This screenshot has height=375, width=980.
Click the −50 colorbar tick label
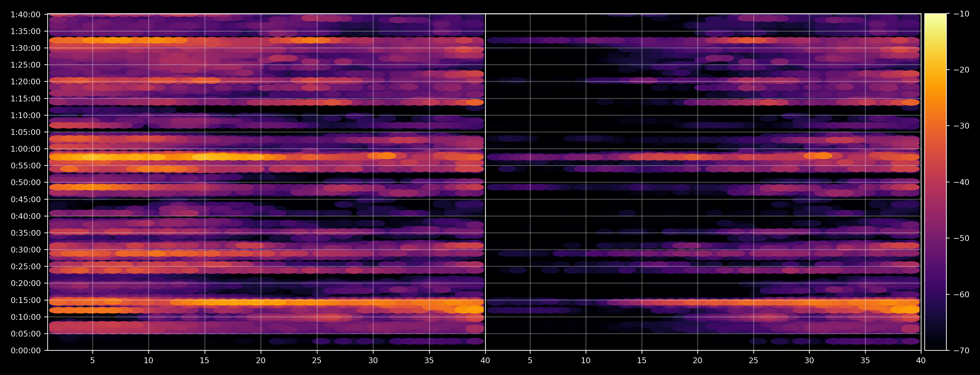(x=962, y=238)
